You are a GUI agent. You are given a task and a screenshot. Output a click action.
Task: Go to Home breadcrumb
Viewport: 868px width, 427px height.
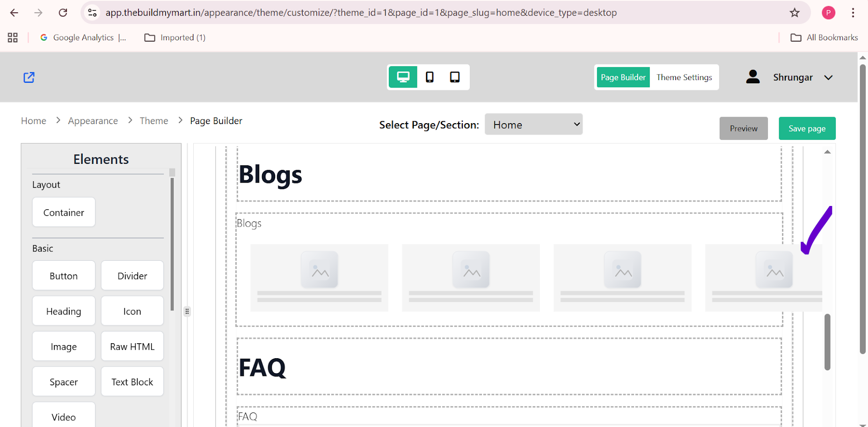34,121
